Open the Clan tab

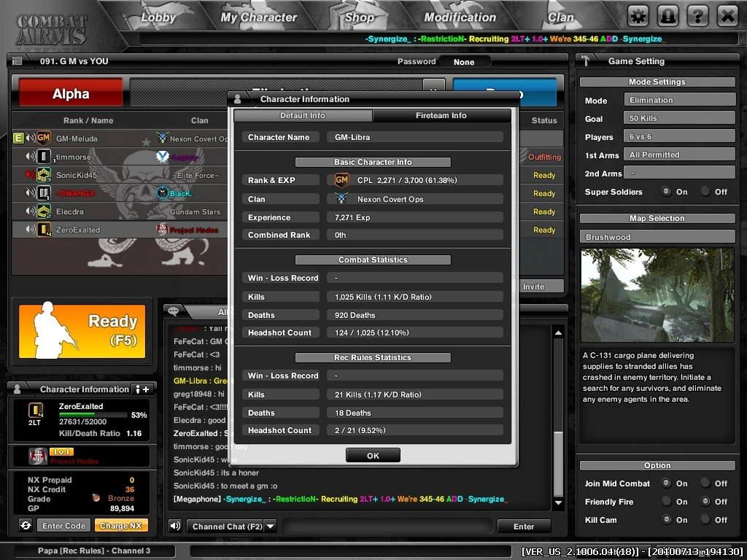[x=561, y=17]
